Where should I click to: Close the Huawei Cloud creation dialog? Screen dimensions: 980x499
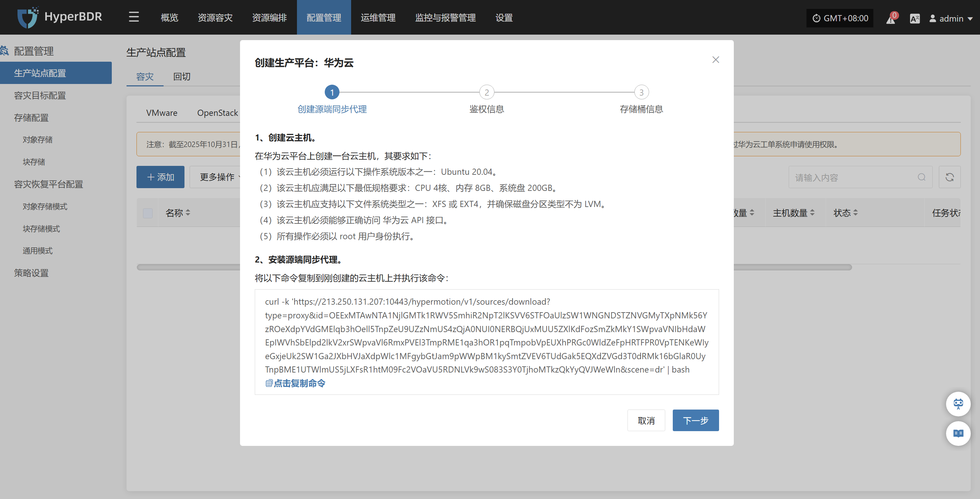tap(715, 60)
